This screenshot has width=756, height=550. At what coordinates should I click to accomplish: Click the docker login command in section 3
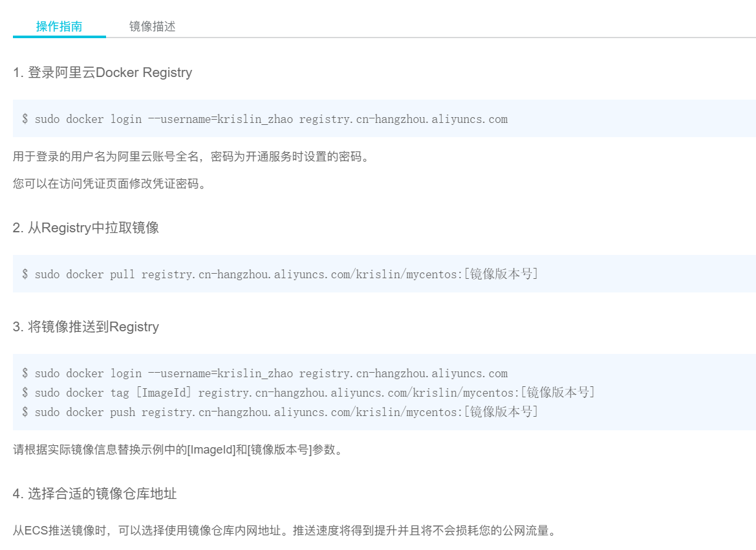point(265,373)
